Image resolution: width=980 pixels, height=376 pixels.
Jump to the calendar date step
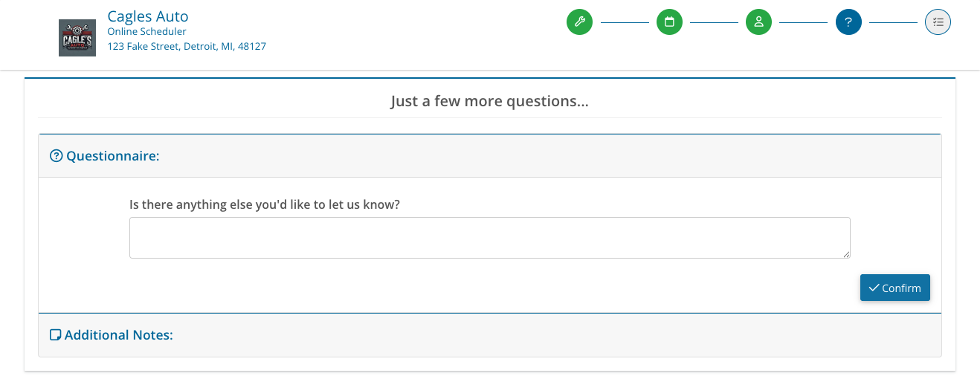coord(669,22)
